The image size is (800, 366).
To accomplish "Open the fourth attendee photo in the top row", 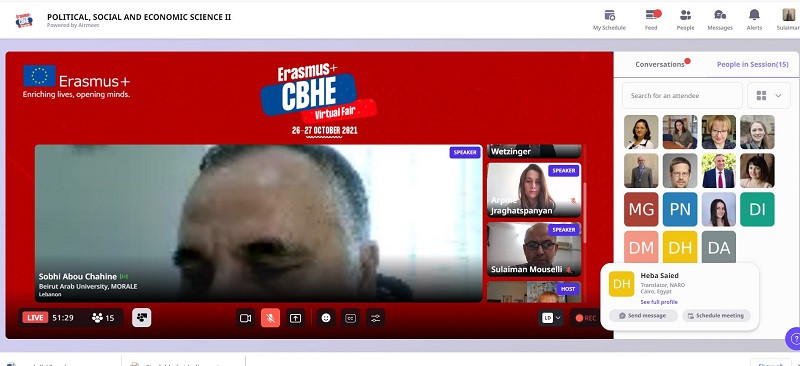I will pyautogui.click(x=758, y=132).
